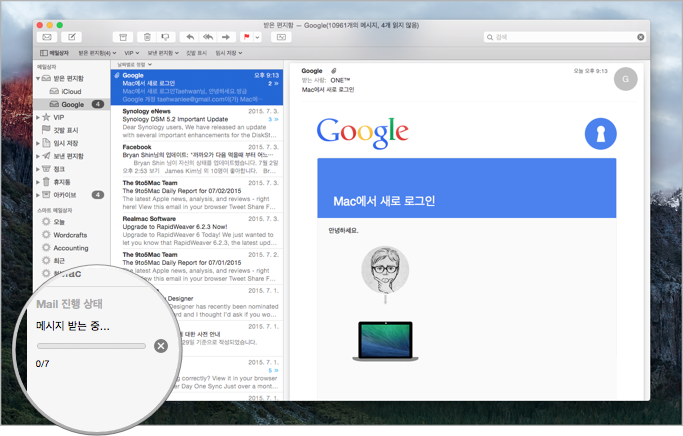Open the VIP favorites bar dropdown
683x436 pixels.
click(132, 53)
